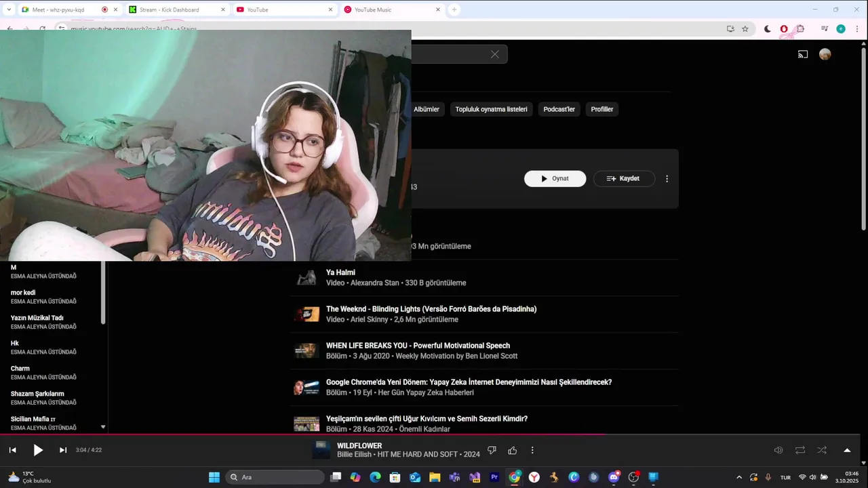Click the WHEN LIFE BREAKS YOU thumbnail
This screenshot has width=868, height=488.
(307, 350)
